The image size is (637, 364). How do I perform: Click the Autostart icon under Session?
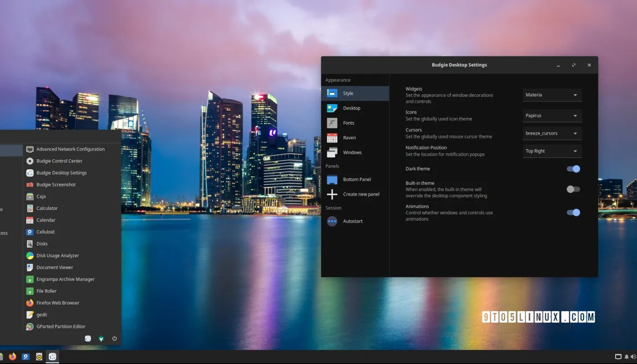tap(331, 221)
